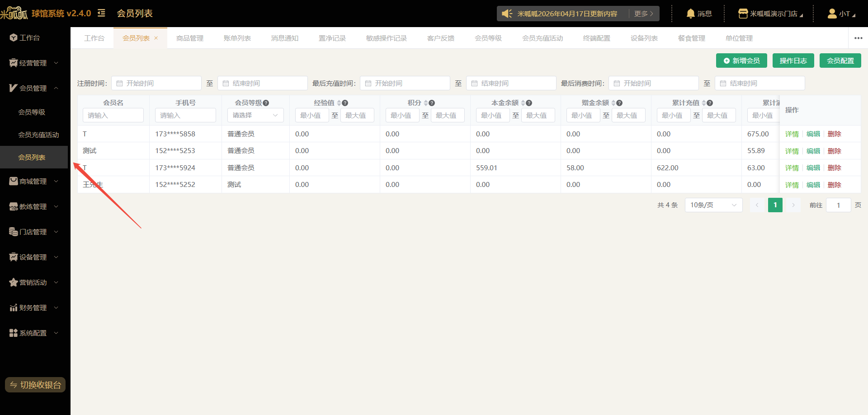Open the 会员配置 button

tap(840, 61)
